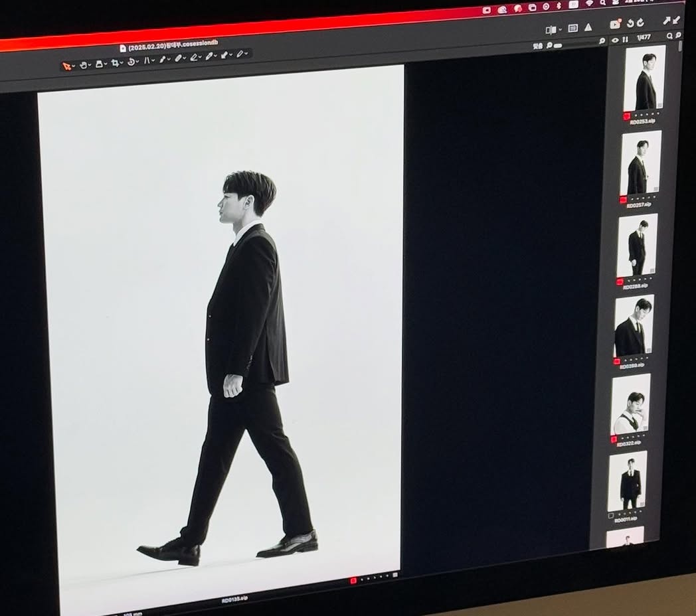Select thumbnail RD0253.eip

click(646, 78)
